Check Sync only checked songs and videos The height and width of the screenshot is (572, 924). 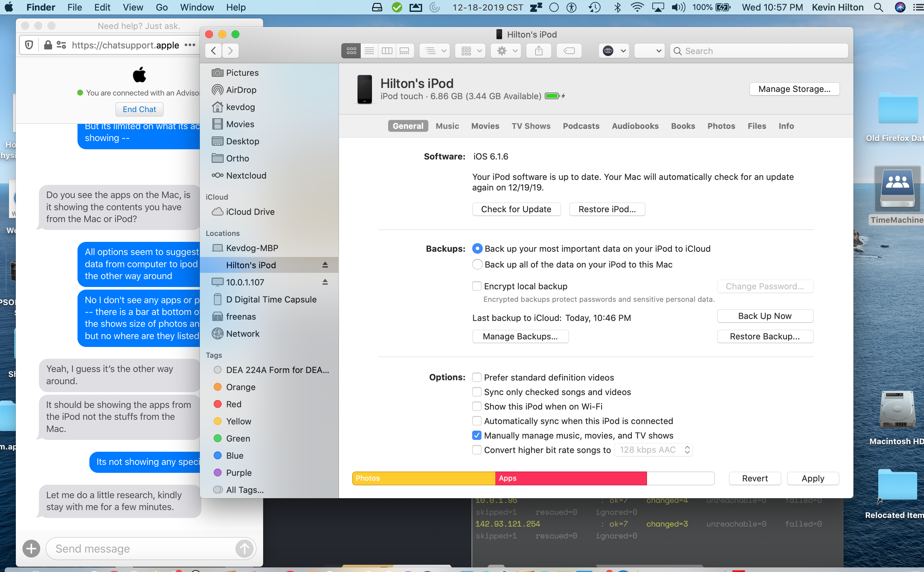477,392
